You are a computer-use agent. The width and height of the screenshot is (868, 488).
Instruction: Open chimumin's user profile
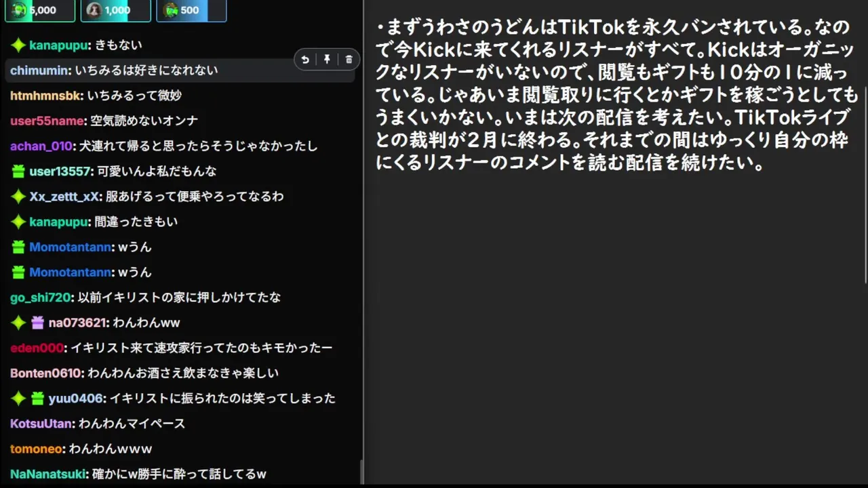[40, 70]
